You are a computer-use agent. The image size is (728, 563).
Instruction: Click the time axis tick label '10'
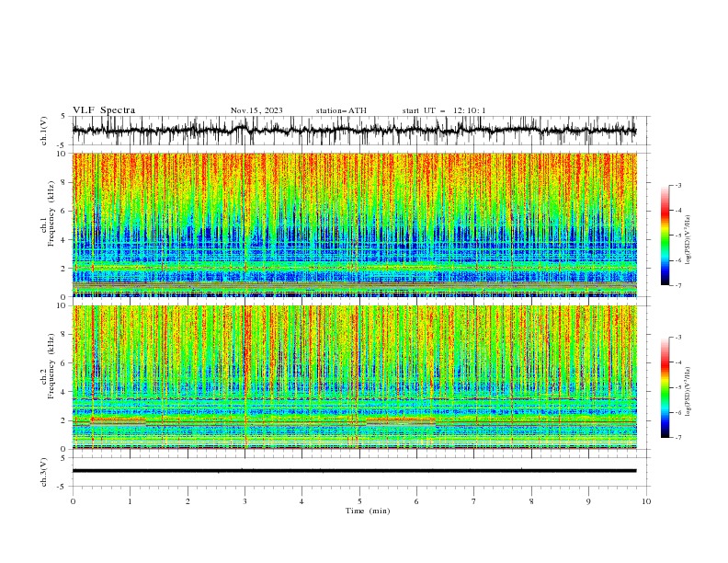(646, 501)
